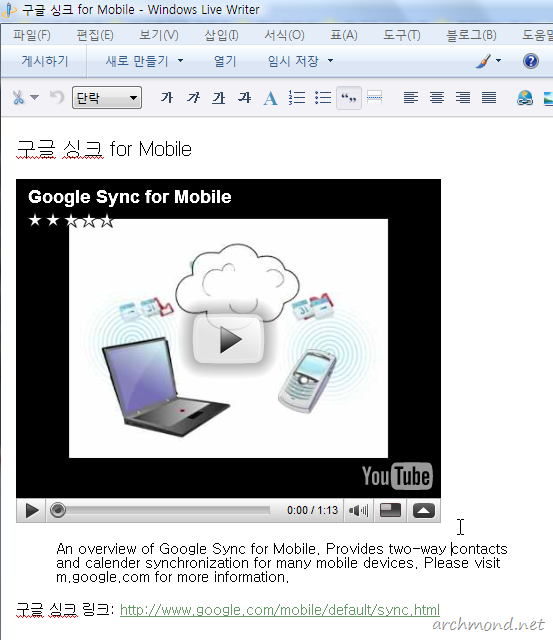Image resolution: width=553 pixels, height=640 pixels.
Task: Toggle blockquote formatting button
Action: [x=349, y=98]
